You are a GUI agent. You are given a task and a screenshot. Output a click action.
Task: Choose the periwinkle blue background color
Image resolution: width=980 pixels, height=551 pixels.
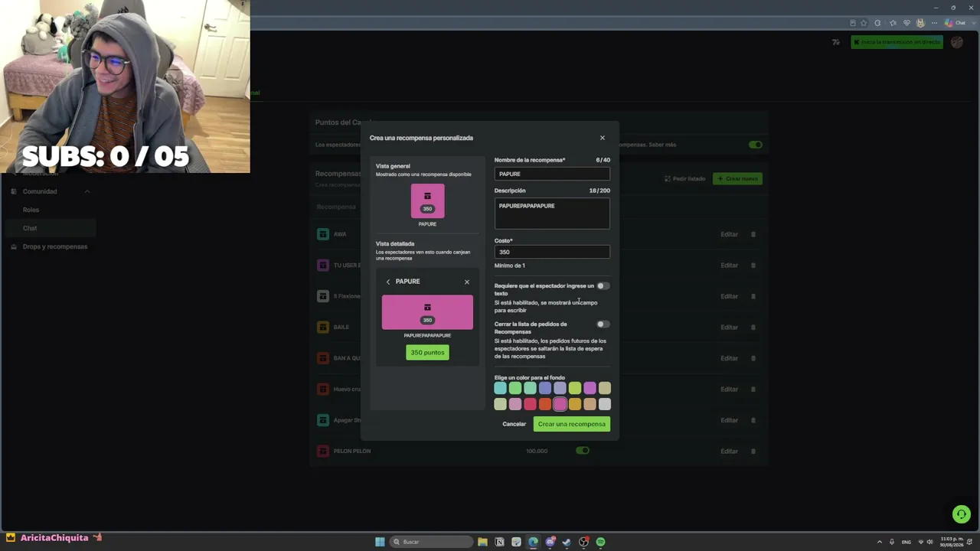tap(545, 389)
